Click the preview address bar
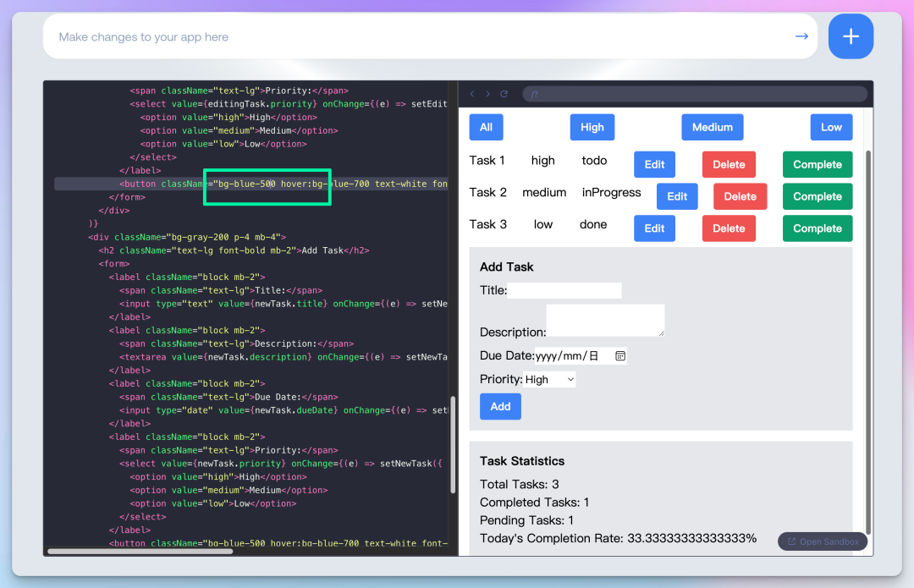 coord(694,93)
